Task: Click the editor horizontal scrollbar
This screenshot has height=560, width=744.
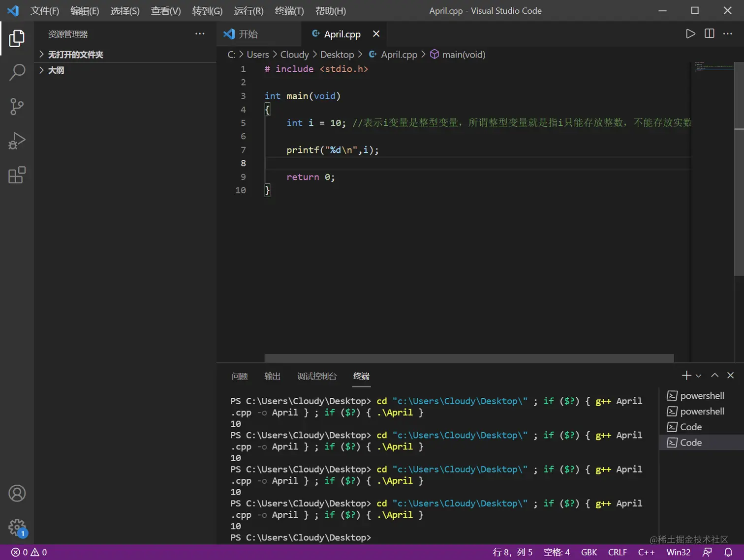Action: coord(468,358)
